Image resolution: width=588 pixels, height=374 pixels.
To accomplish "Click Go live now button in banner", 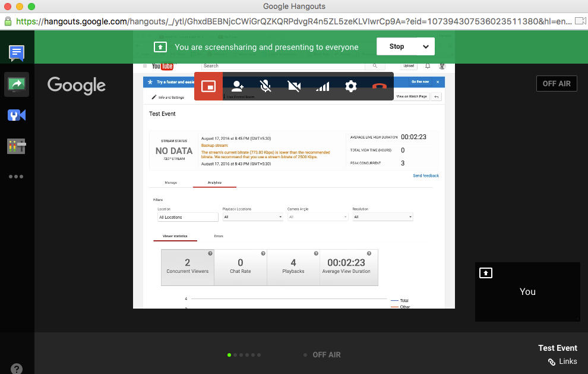I will pos(420,81).
